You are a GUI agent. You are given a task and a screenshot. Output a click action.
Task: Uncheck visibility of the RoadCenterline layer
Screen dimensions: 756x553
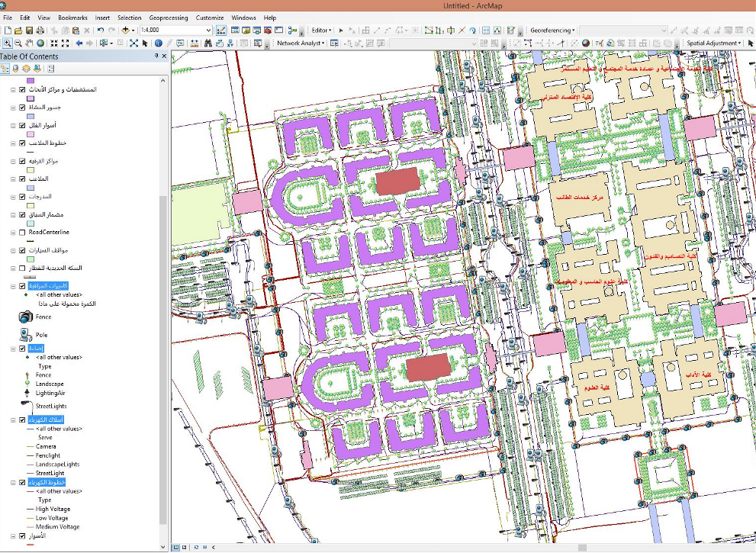(x=22, y=232)
